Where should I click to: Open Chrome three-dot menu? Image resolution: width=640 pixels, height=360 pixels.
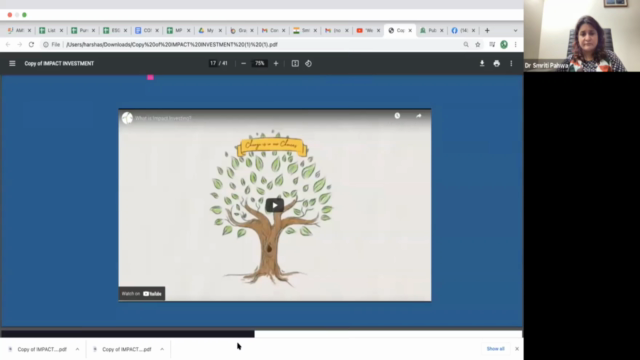516,44
